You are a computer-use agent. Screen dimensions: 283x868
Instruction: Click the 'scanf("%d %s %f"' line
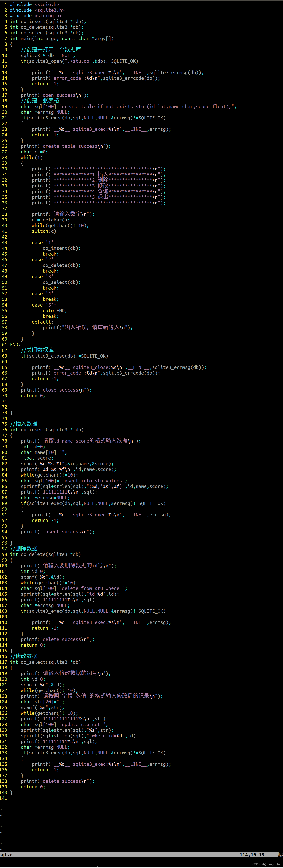point(67,464)
